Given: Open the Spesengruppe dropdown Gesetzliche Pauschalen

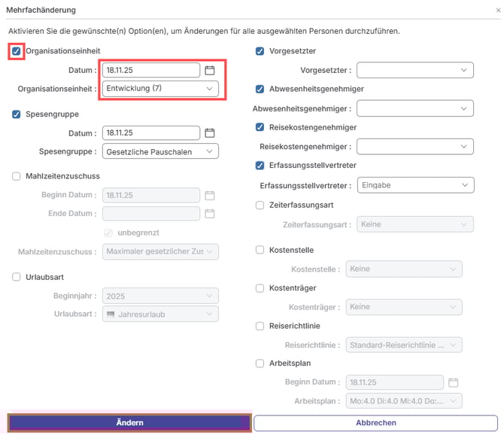Looking at the screenshot, I should [x=160, y=152].
